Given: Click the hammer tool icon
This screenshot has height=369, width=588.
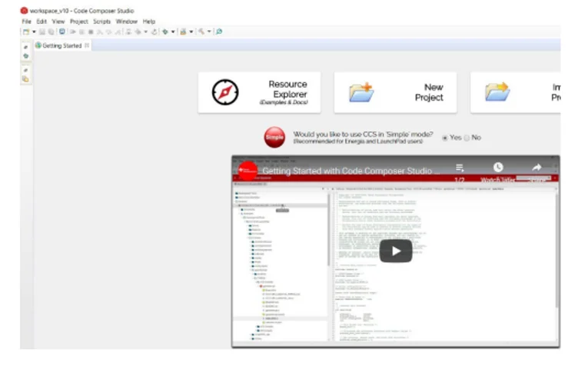Looking at the screenshot, I should point(201,32).
